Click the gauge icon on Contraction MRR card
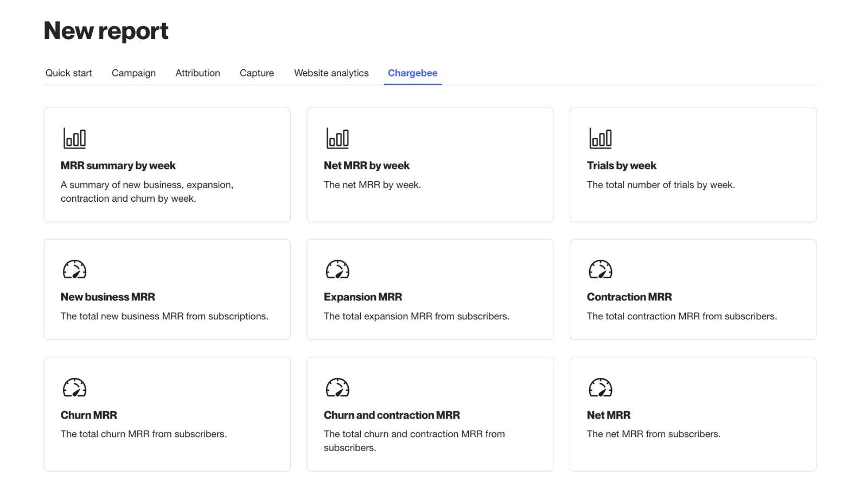 tap(601, 269)
